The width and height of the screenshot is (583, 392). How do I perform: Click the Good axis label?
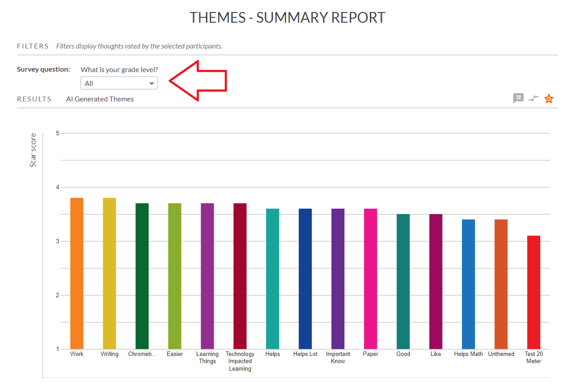[x=403, y=354]
